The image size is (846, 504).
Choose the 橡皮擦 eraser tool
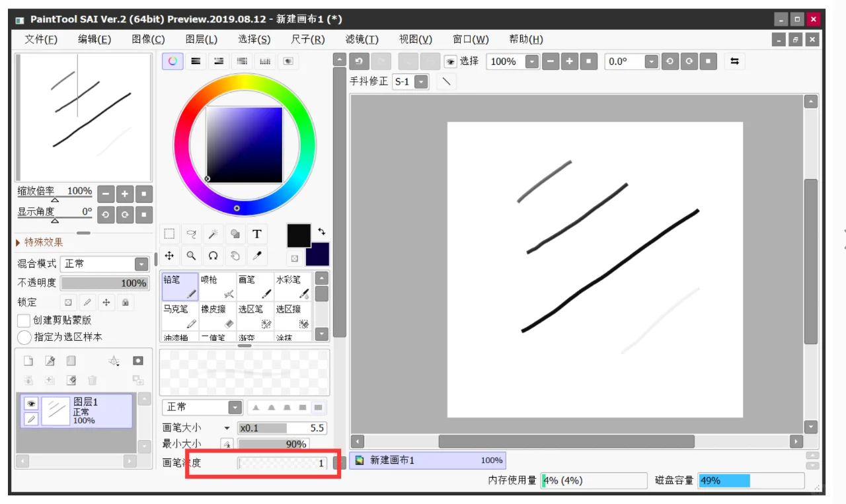coord(218,316)
